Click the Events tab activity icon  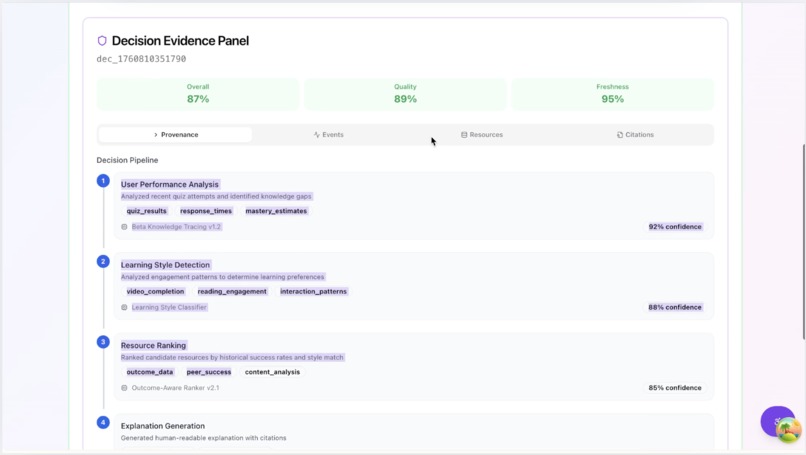(x=317, y=135)
